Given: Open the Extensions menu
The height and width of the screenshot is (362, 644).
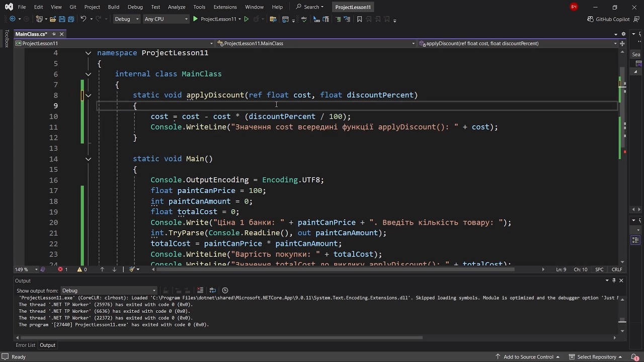Looking at the screenshot, I should (225, 7).
